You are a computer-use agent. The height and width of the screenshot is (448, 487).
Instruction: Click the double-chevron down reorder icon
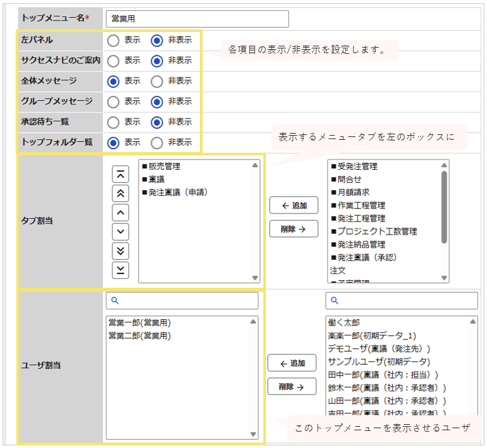coord(121,251)
